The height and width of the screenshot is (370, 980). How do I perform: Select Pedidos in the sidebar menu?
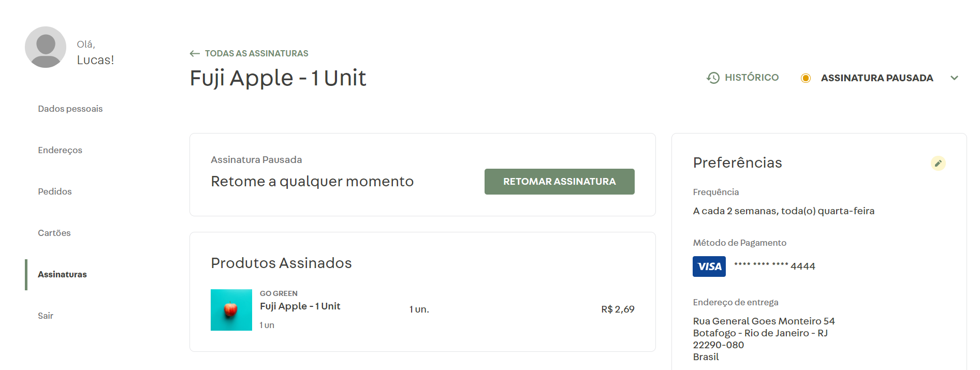coord(55,191)
